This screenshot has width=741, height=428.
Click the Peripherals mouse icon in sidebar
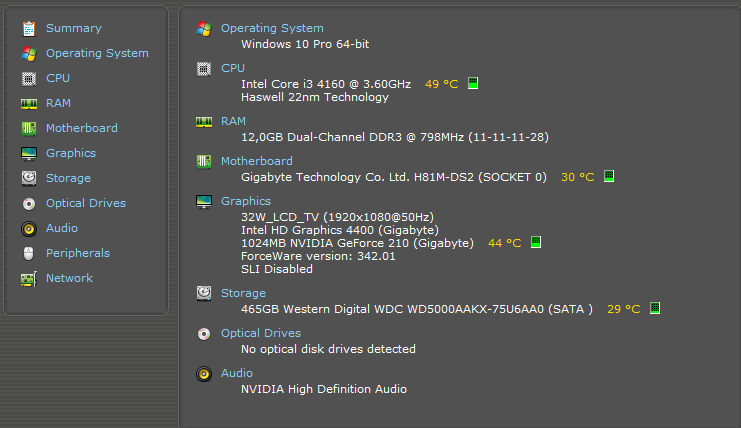[x=28, y=253]
